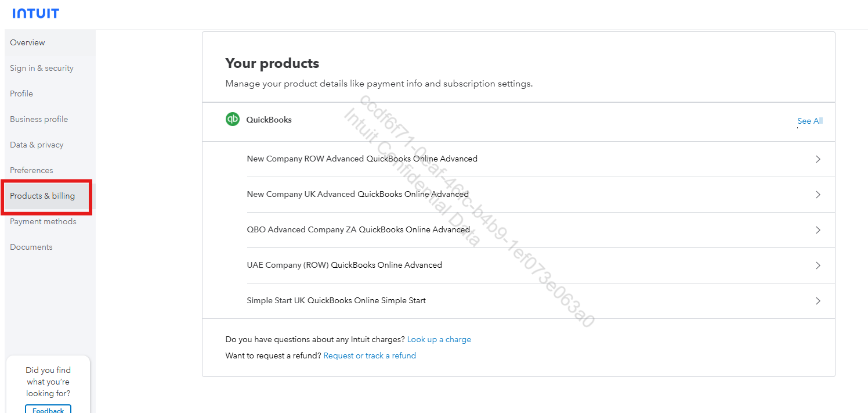Click the Intuit logo
This screenshot has width=868, height=413.
point(35,13)
